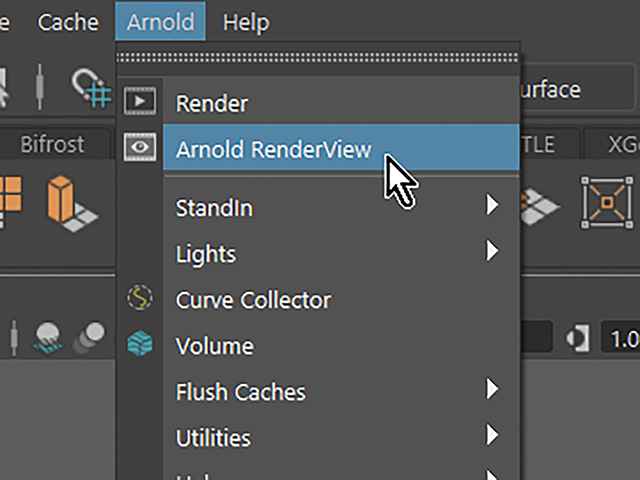Click the Curve Collector menu entry
The width and height of the screenshot is (640, 480).
point(341,300)
